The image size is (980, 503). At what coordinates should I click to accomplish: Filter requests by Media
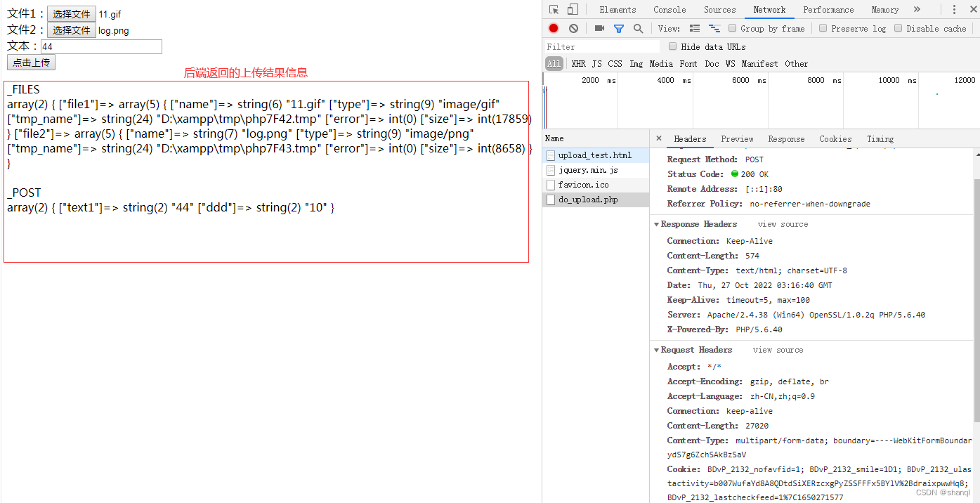(x=661, y=64)
